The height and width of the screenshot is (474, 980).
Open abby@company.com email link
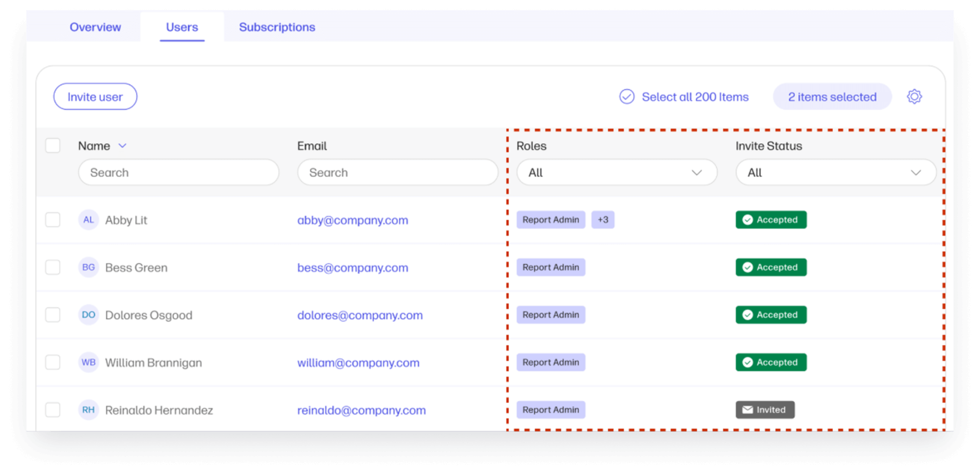[x=353, y=220]
